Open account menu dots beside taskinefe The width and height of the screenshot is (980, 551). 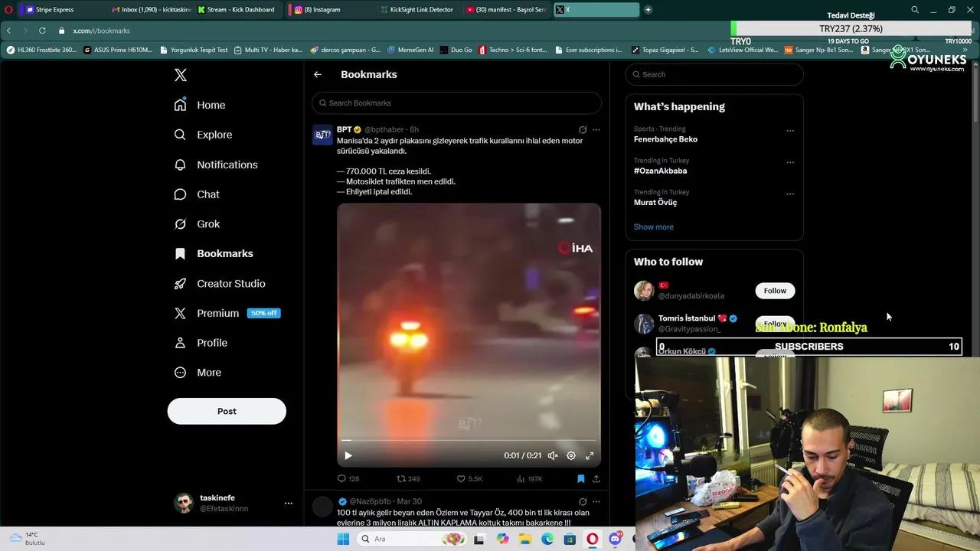coord(289,503)
